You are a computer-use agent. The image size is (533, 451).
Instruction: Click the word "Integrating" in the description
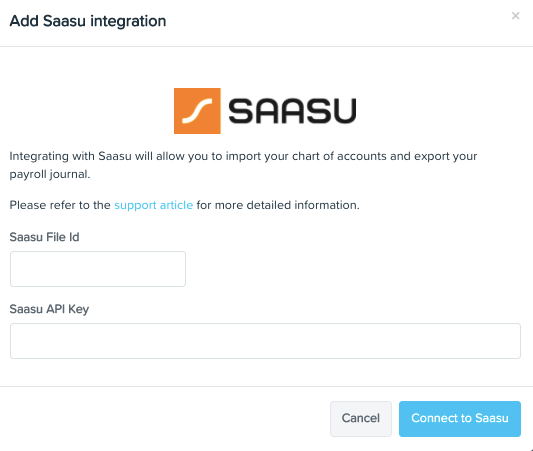(x=39, y=156)
